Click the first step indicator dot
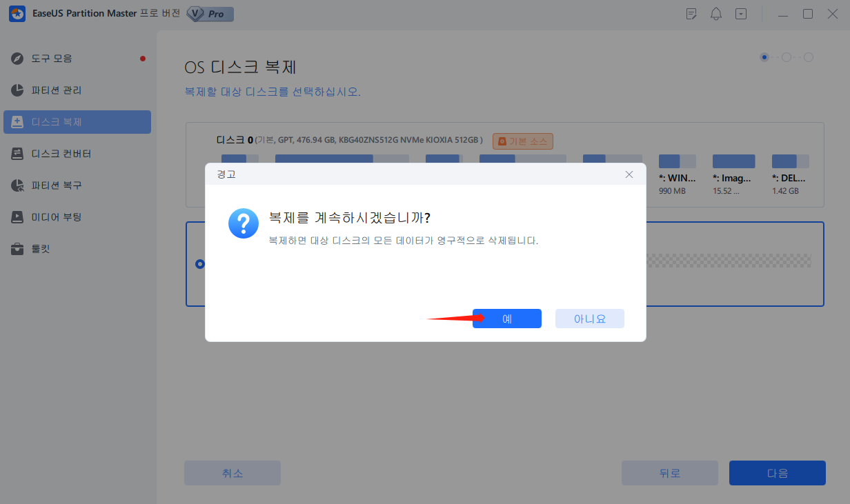Image resolution: width=850 pixels, height=504 pixels. point(764,57)
